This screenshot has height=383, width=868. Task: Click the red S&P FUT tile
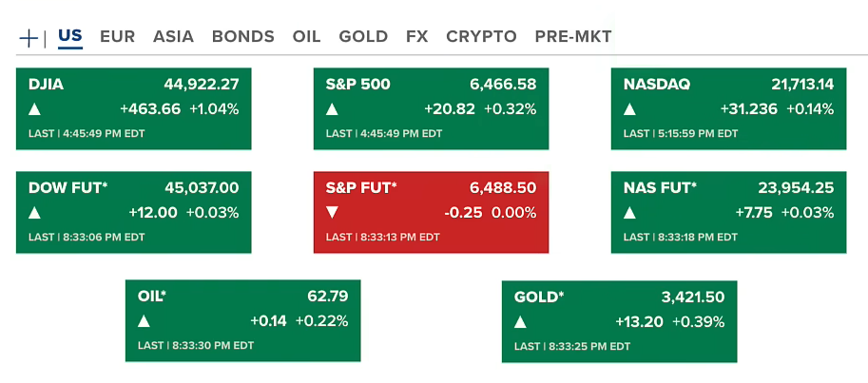pos(431,212)
